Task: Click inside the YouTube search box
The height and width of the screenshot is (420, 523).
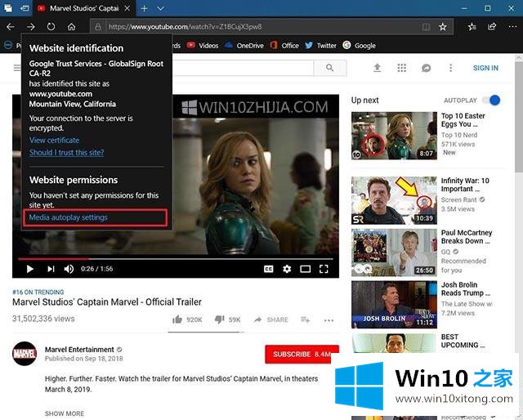Action: tap(243, 68)
